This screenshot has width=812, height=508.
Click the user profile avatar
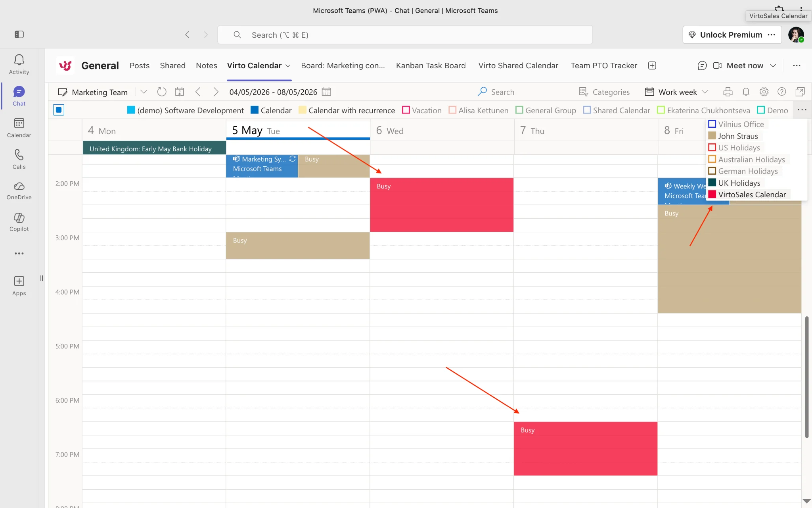click(796, 35)
